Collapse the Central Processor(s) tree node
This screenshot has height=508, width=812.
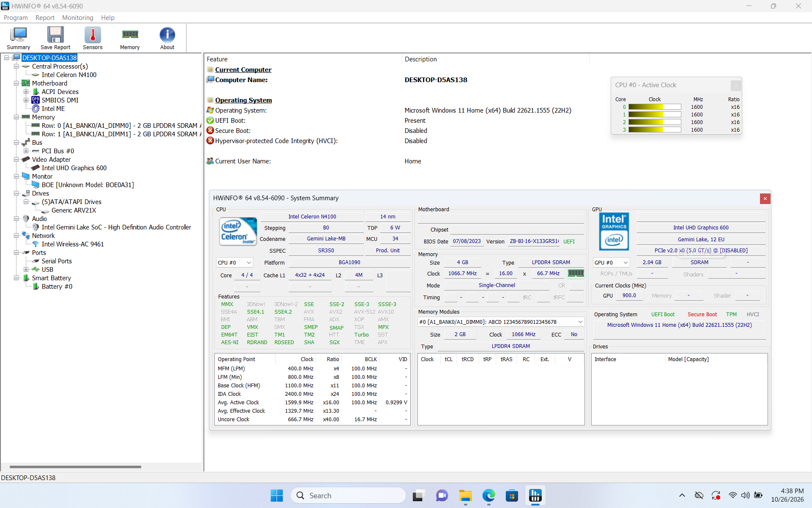coord(16,66)
